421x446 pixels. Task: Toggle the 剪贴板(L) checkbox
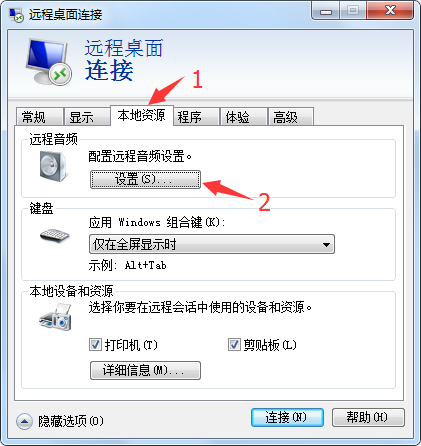click(234, 345)
